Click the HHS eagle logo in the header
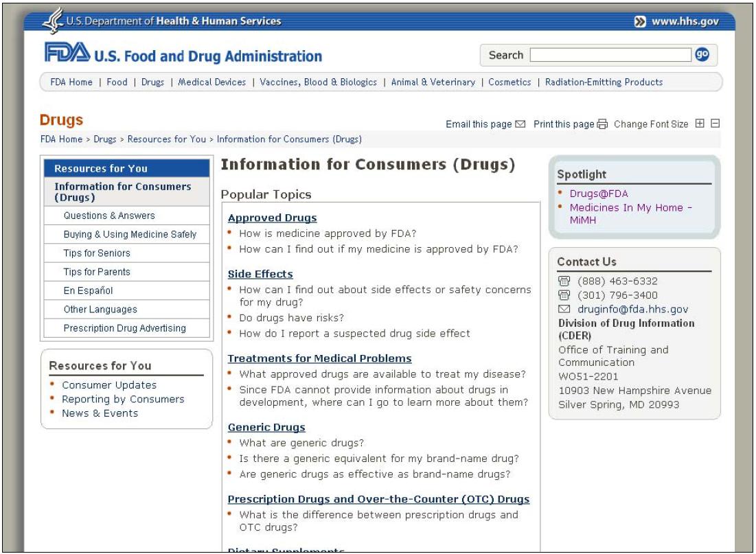This screenshot has width=756, height=554. [x=53, y=21]
